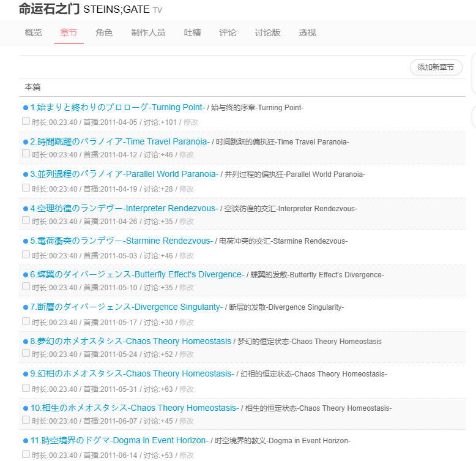Tick the checkbox under episode 11
The height and width of the screenshot is (461, 476).
[26, 454]
